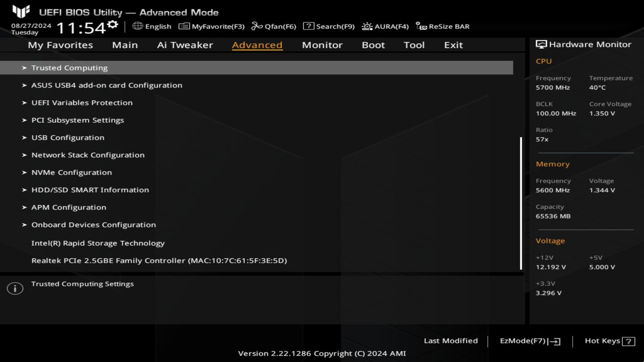Open NVMe Configuration entry text

71,172
